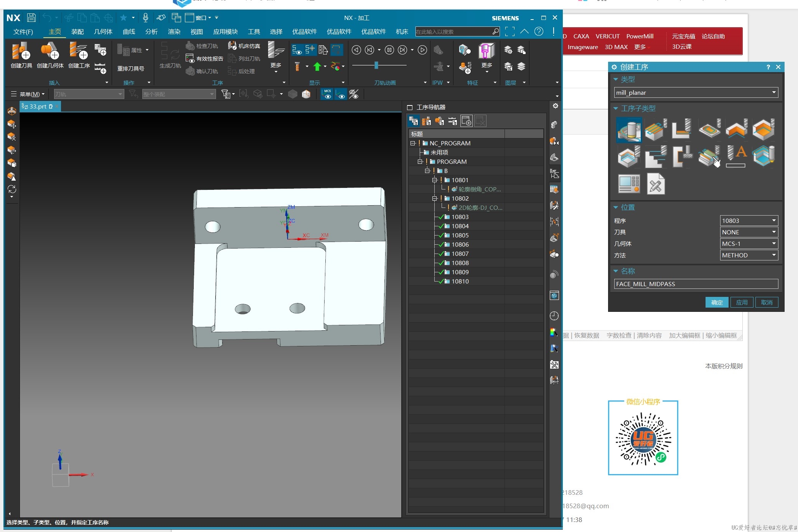Screen dimensions: 798x532
Task: Open the Validity Report (有效性报告) tool
Action: click(204, 59)
